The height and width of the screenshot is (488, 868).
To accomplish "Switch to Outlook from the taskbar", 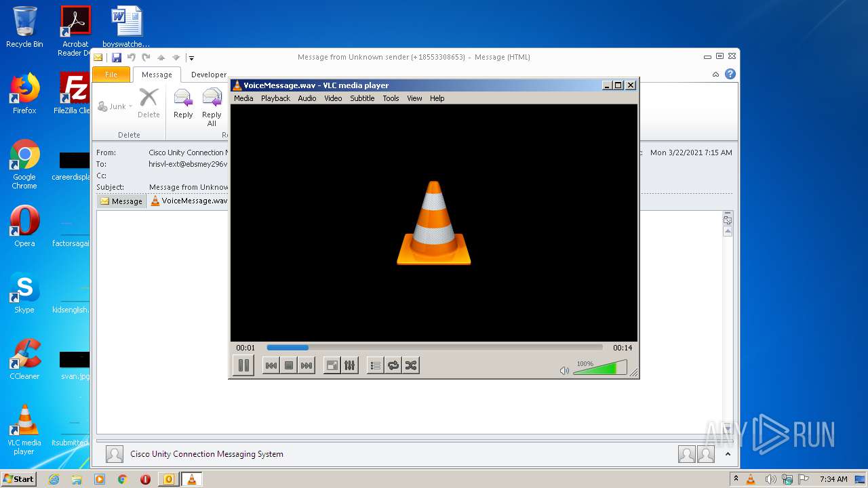I will [169, 479].
